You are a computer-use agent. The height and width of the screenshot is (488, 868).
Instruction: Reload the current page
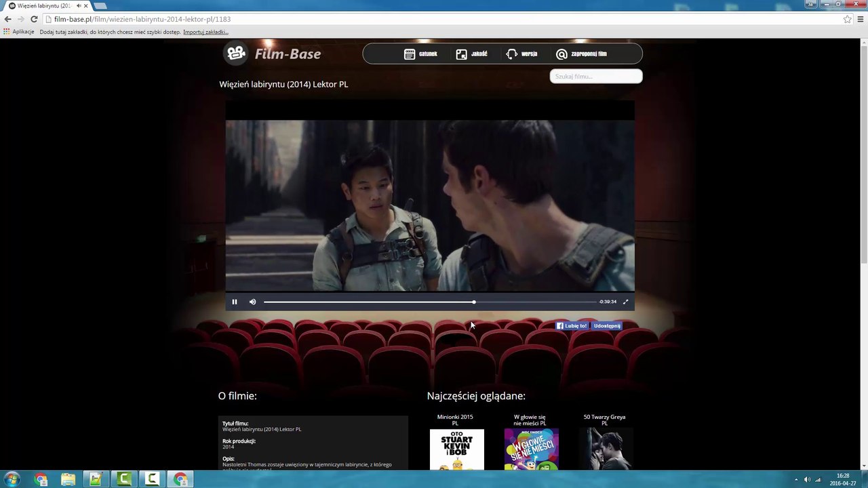pyautogui.click(x=34, y=19)
